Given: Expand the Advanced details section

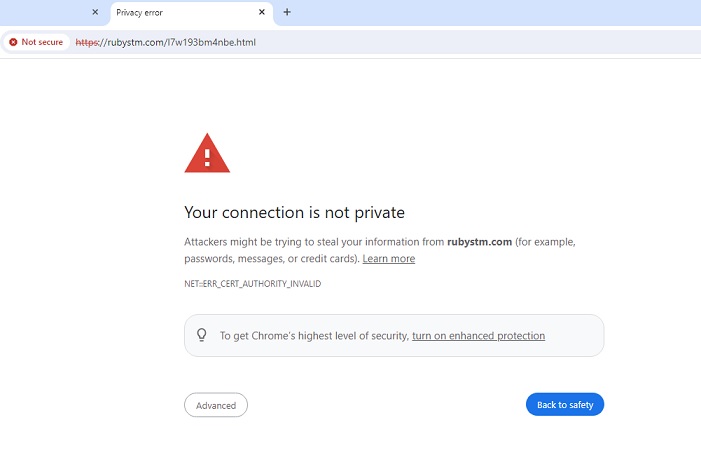Looking at the screenshot, I should point(215,405).
